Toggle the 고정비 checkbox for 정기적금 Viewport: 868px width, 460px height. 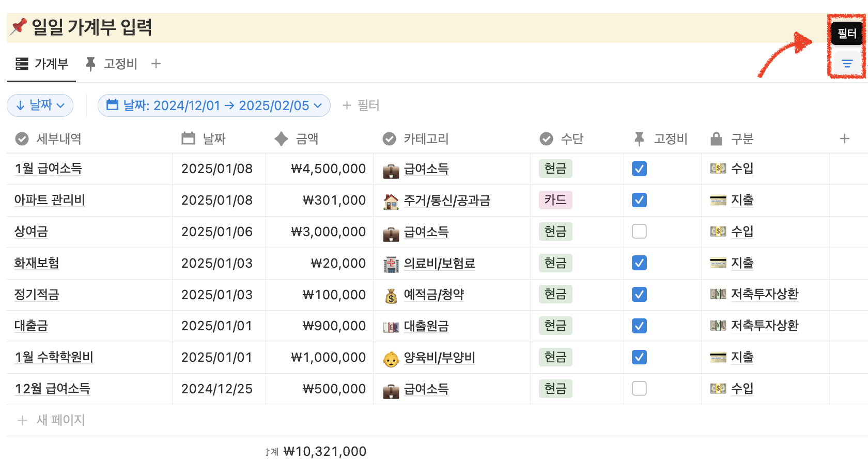pyautogui.click(x=639, y=295)
